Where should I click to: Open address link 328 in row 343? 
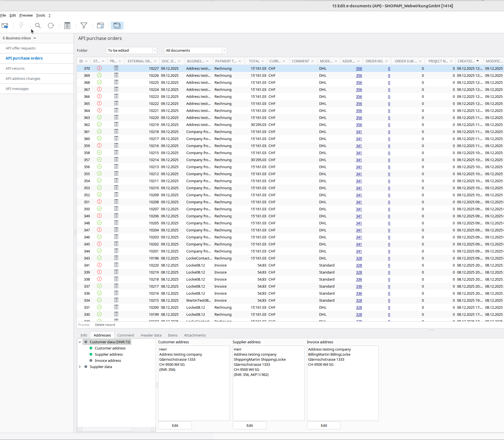pyautogui.click(x=359, y=258)
